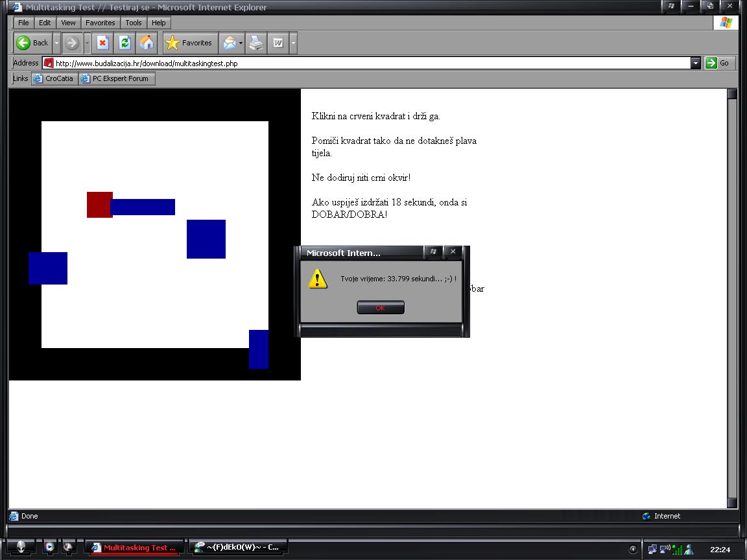Launch Windows Media Player from quick launch
Image resolution: width=747 pixels, height=560 pixels.
(49, 547)
